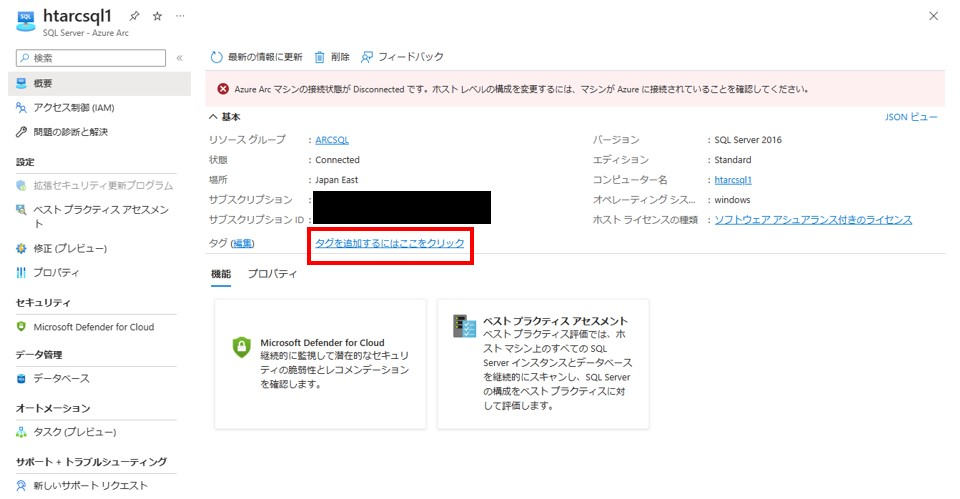Viewport: 960px width, 499px height.
Task: Click the red error icon in banner
Action: coord(223,89)
